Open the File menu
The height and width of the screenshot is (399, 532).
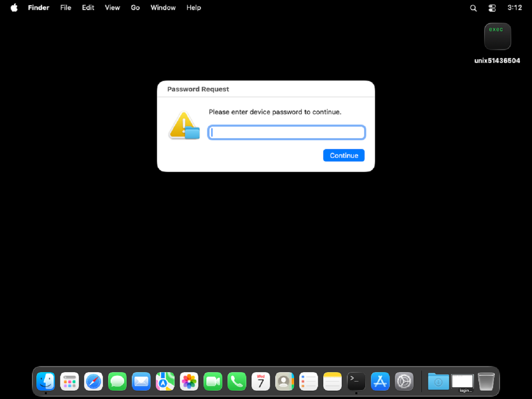click(66, 8)
